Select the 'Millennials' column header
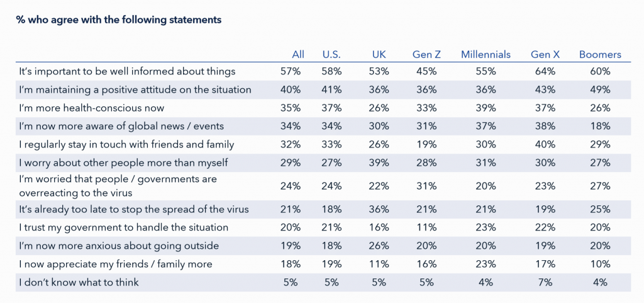This screenshot has height=303, width=644. pyautogui.click(x=486, y=54)
